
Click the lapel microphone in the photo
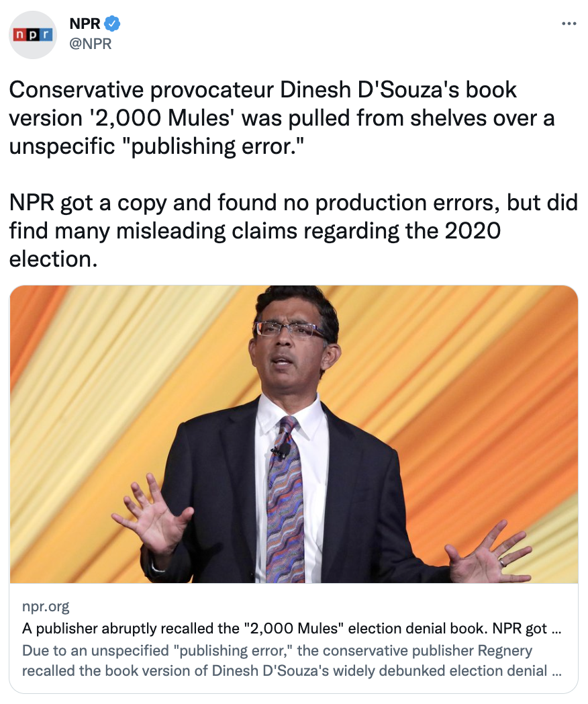(283, 450)
